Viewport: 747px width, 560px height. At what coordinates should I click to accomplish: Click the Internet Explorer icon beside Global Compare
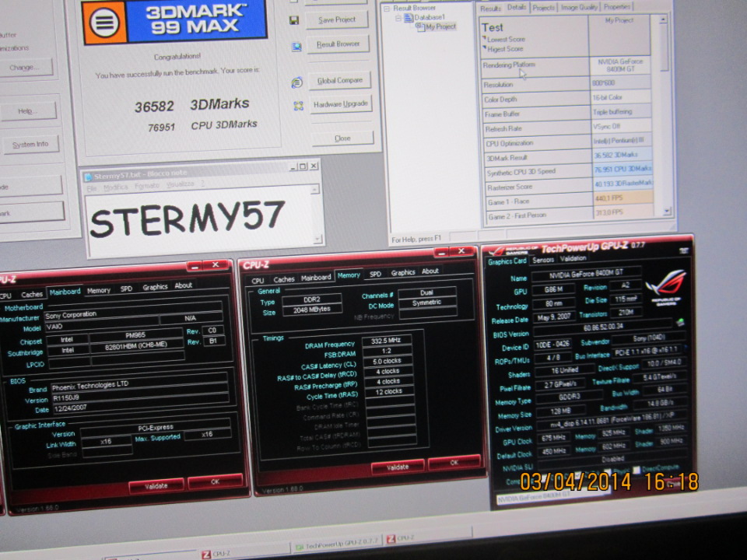[296, 82]
